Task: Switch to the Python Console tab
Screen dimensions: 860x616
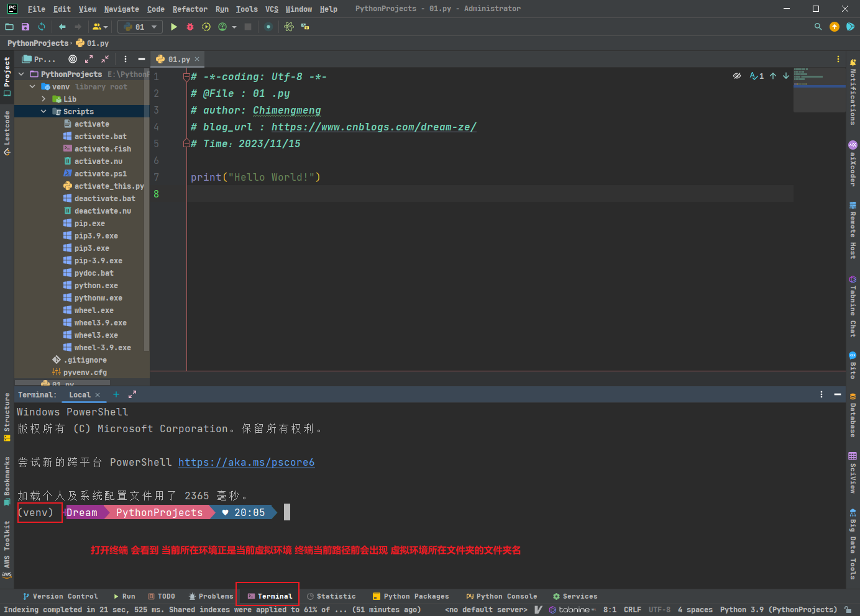Action: 501,596
